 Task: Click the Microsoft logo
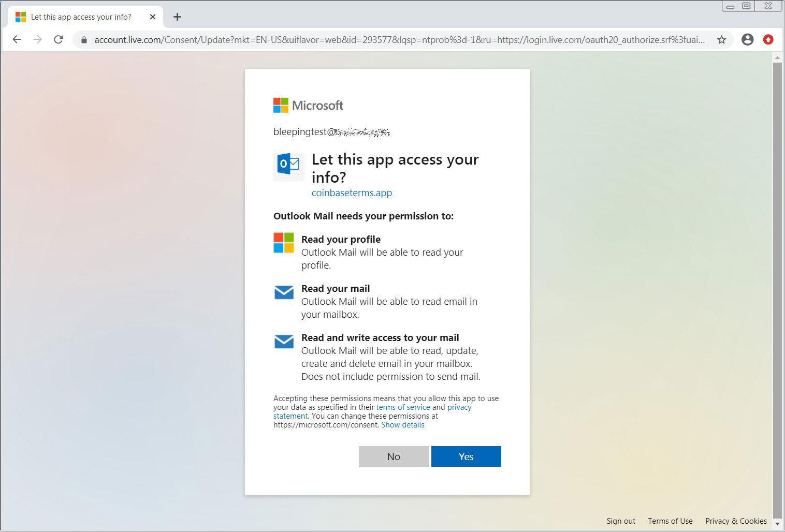click(x=308, y=106)
